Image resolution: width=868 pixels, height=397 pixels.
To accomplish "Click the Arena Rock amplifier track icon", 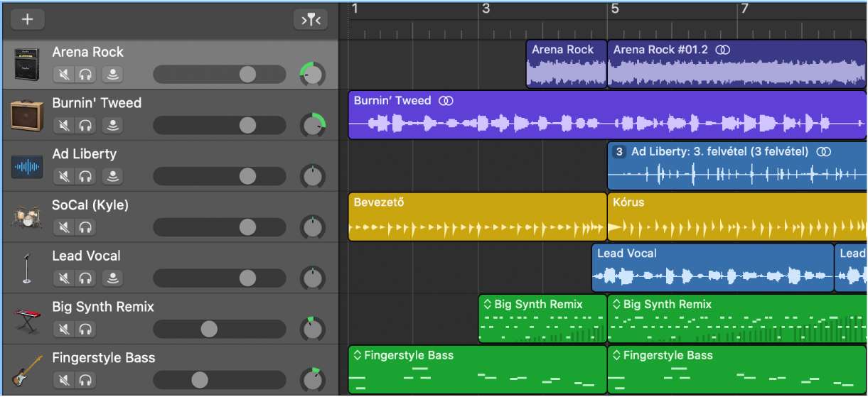I will click(x=26, y=65).
